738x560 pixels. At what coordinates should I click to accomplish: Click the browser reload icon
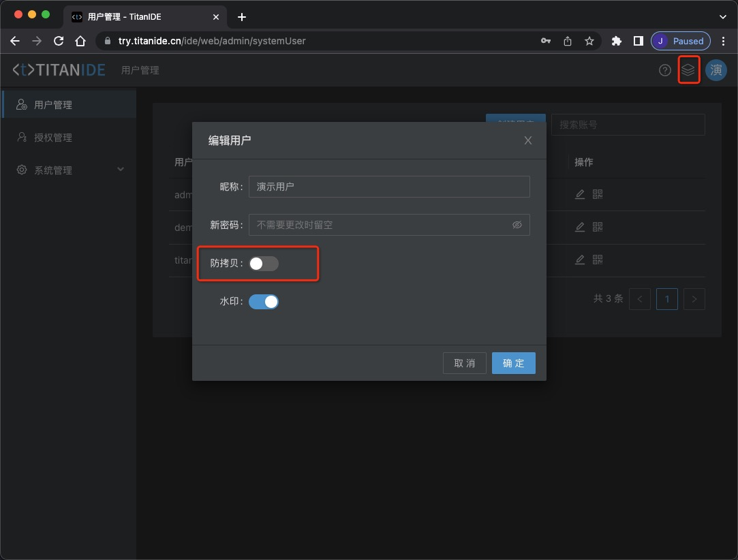(59, 41)
